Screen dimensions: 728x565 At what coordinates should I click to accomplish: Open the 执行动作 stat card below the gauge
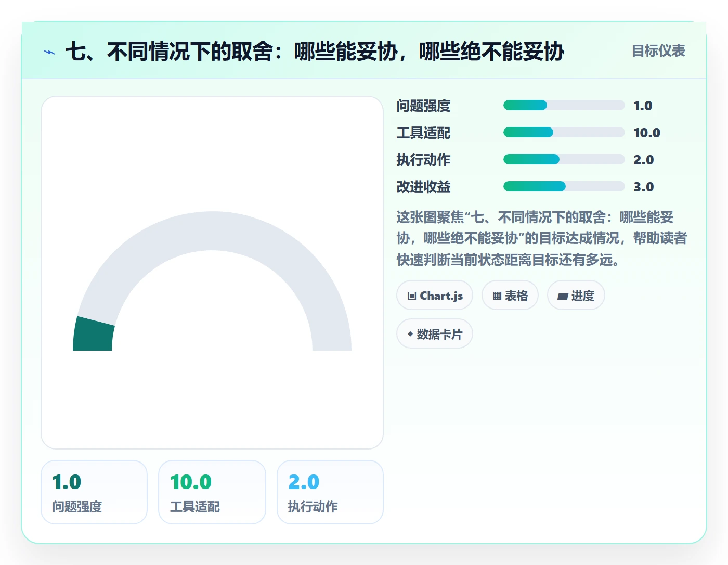(330, 492)
